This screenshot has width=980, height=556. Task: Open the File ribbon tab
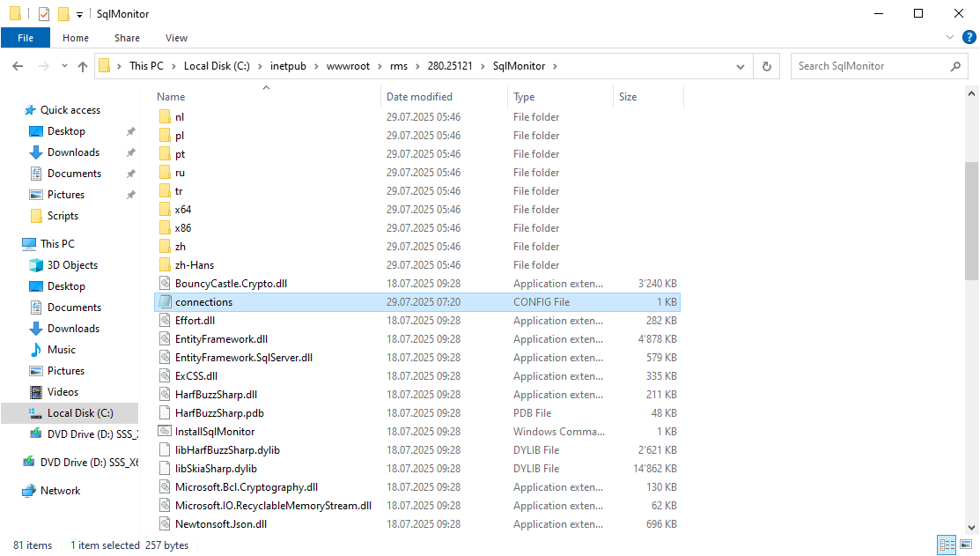(x=26, y=38)
